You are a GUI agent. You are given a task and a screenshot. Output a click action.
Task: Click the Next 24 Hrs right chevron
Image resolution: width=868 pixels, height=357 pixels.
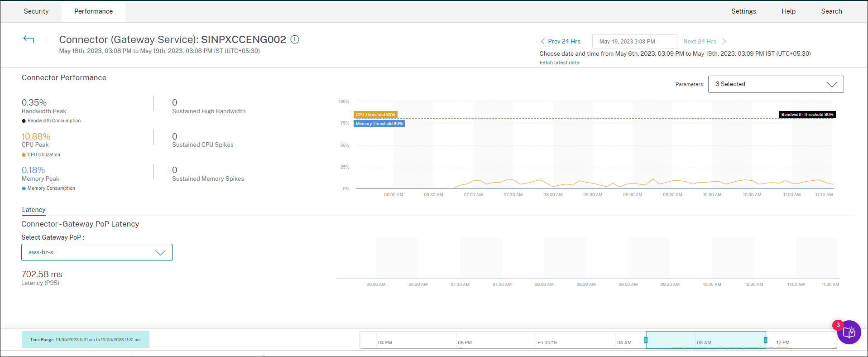pos(724,41)
